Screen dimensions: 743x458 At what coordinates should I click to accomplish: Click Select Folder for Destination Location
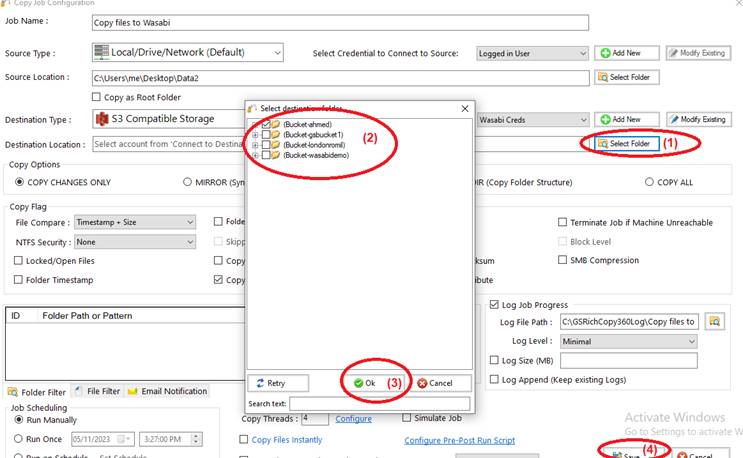pyautogui.click(x=624, y=144)
